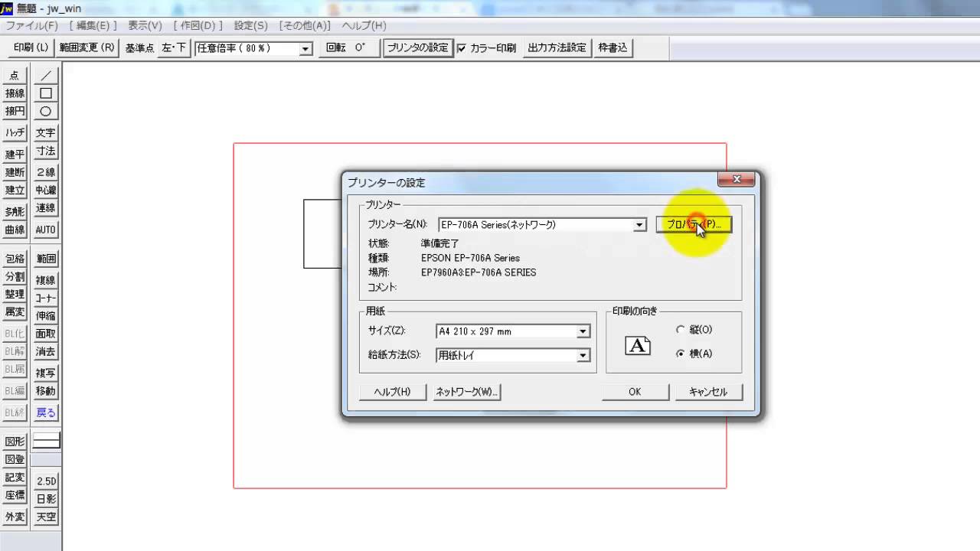Open the サイズ paper size dropdown
Image resolution: width=980 pixels, height=551 pixels.
pyautogui.click(x=583, y=331)
